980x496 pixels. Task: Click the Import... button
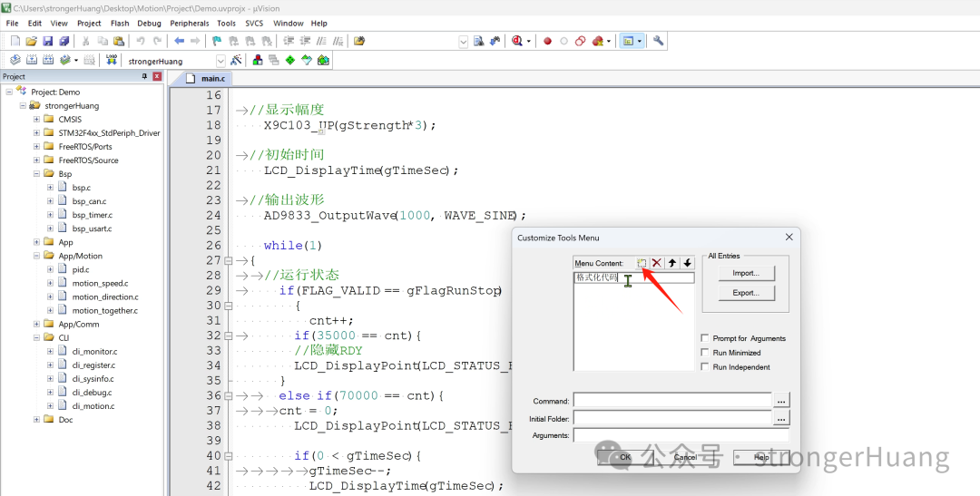tap(746, 273)
